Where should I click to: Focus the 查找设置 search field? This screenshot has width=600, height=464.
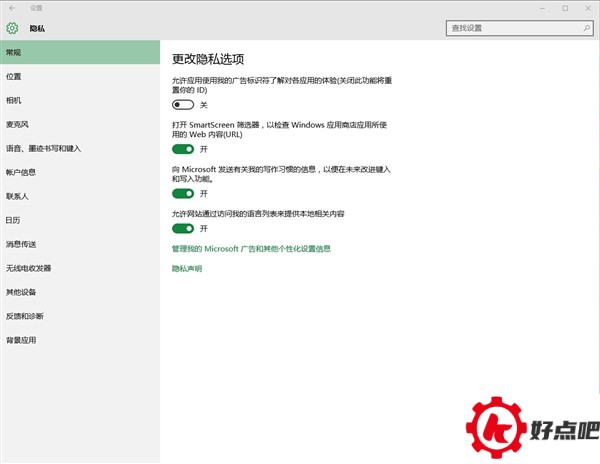point(520,28)
